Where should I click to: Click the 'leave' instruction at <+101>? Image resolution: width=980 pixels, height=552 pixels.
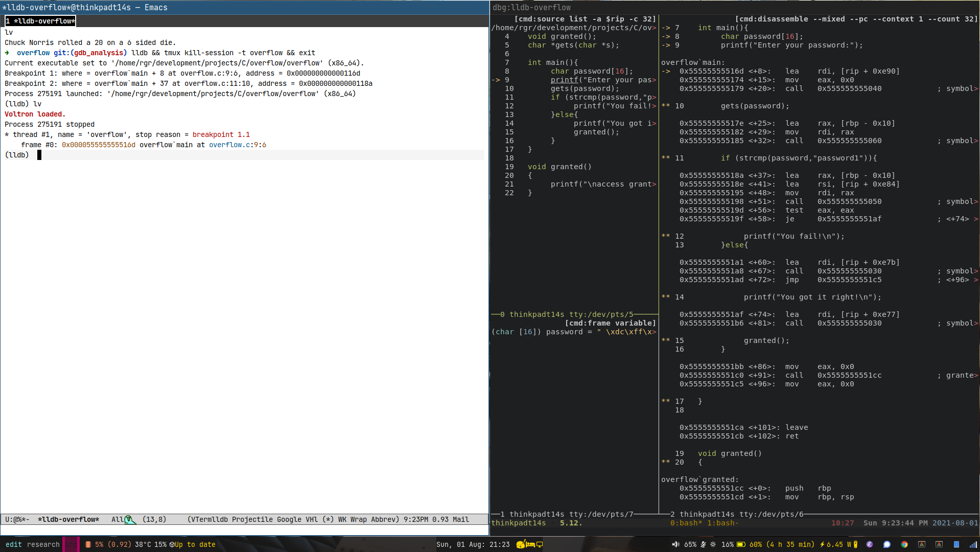point(797,427)
